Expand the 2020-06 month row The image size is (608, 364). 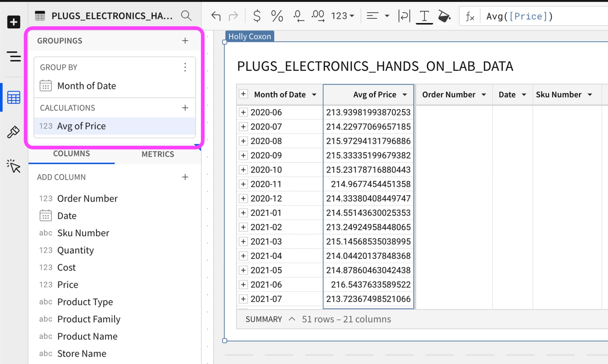(243, 112)
